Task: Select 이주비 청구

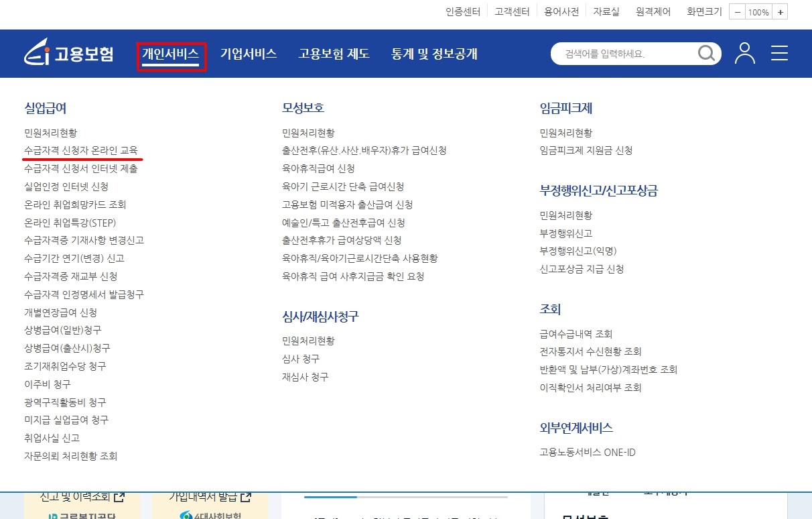Action: (47, 384)
